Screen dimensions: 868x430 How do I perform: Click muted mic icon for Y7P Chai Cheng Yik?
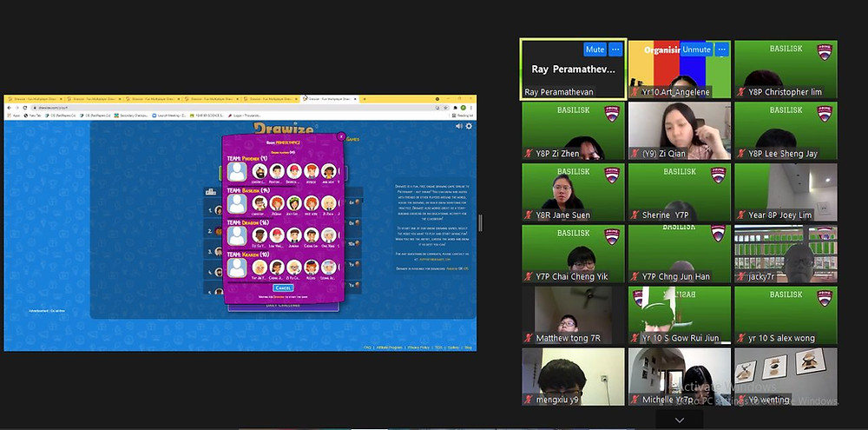point(528,277)
